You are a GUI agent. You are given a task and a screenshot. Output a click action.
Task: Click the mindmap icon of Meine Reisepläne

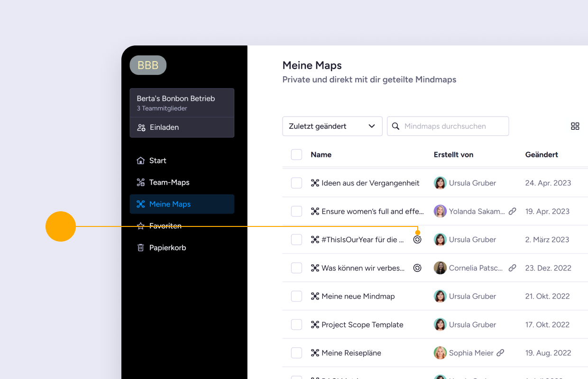coord(315,353)
